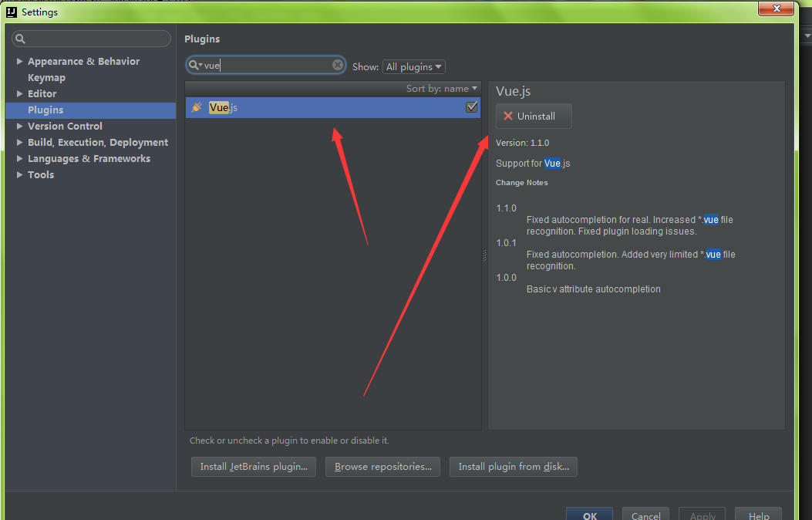Click the Support for Vue.js description

tap(533, 163)
